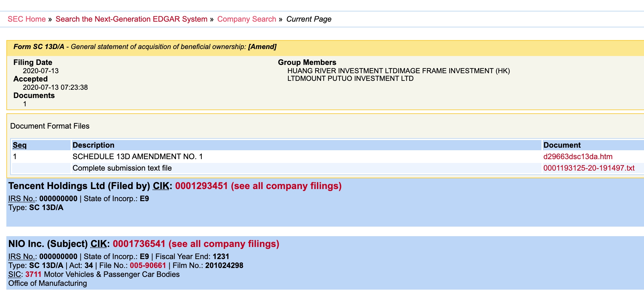Go to Search the Next-Generation EDGAR System
The width and height of the screenshot is (644, 303).
coord(131,19)
